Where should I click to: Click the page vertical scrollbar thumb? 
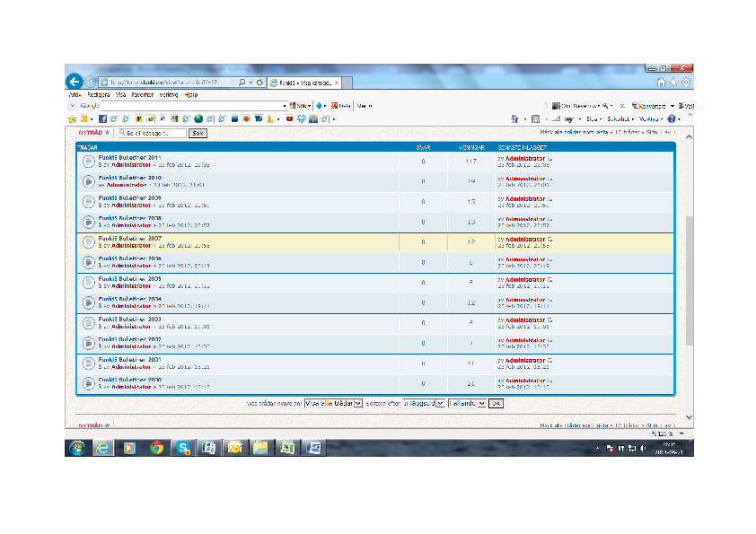pos(689,281)
